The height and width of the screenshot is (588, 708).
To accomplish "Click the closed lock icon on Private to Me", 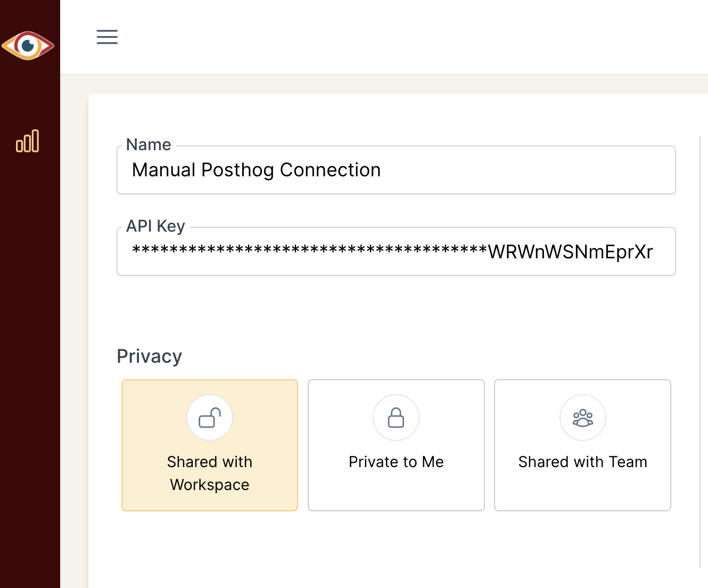I will [x=396, y=418].
